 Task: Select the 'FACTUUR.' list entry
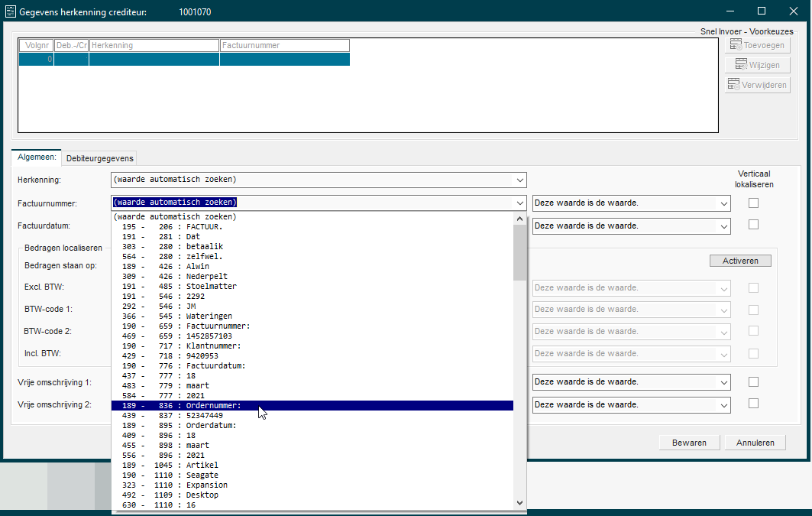(x=312, y=227)
